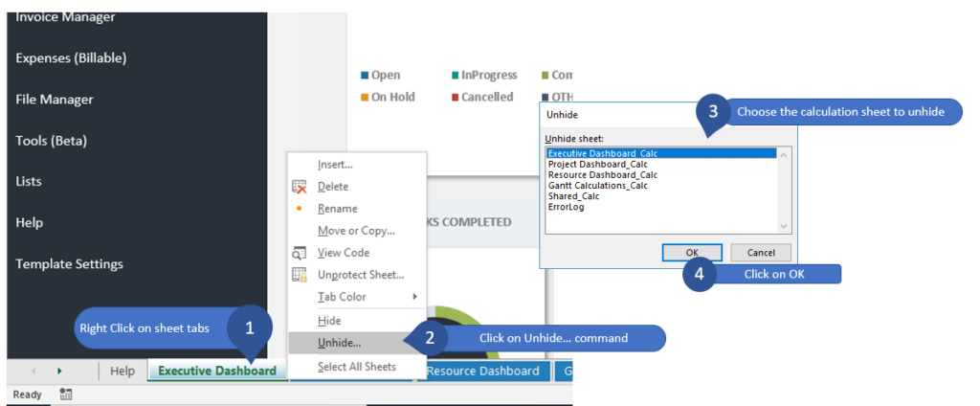
Task: Click OK in the Unhide dialog
Action: (x=692, y=253)
